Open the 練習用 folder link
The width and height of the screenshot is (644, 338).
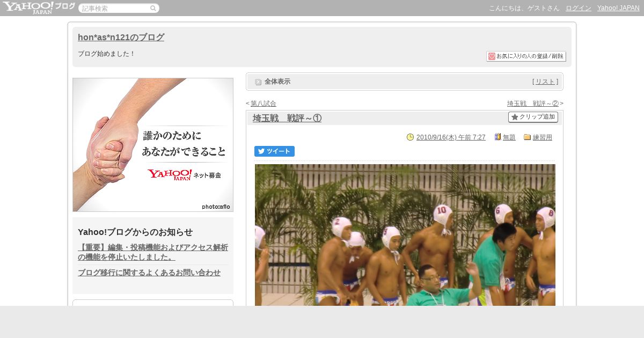click(543, 137)
